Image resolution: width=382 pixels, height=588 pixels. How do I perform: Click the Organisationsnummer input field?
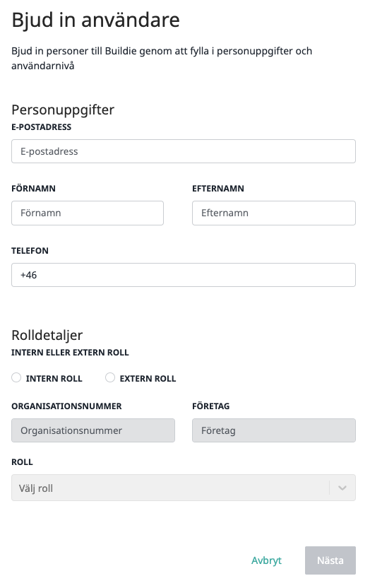click(x=93, y=430)
